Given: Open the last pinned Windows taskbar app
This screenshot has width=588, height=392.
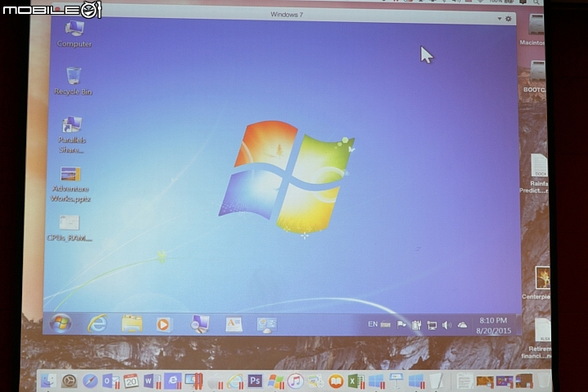Looking at the screenshot, I should coord(266,325).
